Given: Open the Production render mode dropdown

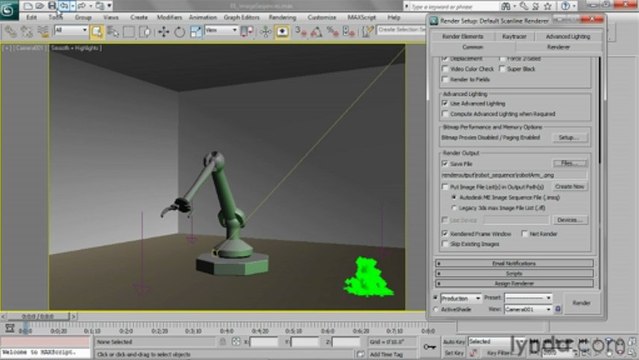Looking at the screenshot, I should click(461, 298).
